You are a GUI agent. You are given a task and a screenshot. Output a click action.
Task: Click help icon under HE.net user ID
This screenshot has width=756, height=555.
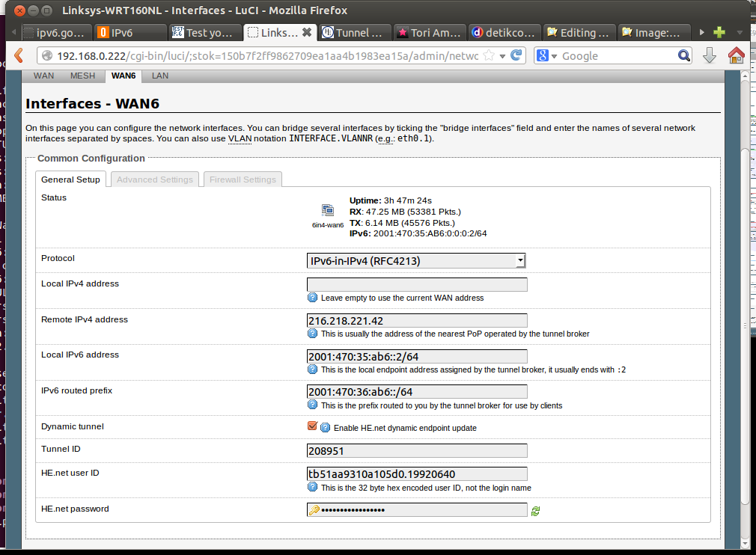(x=312, y=487)
